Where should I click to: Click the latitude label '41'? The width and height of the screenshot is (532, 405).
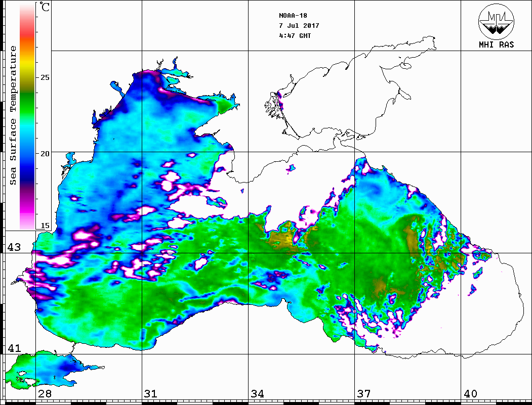pos(14,348)
